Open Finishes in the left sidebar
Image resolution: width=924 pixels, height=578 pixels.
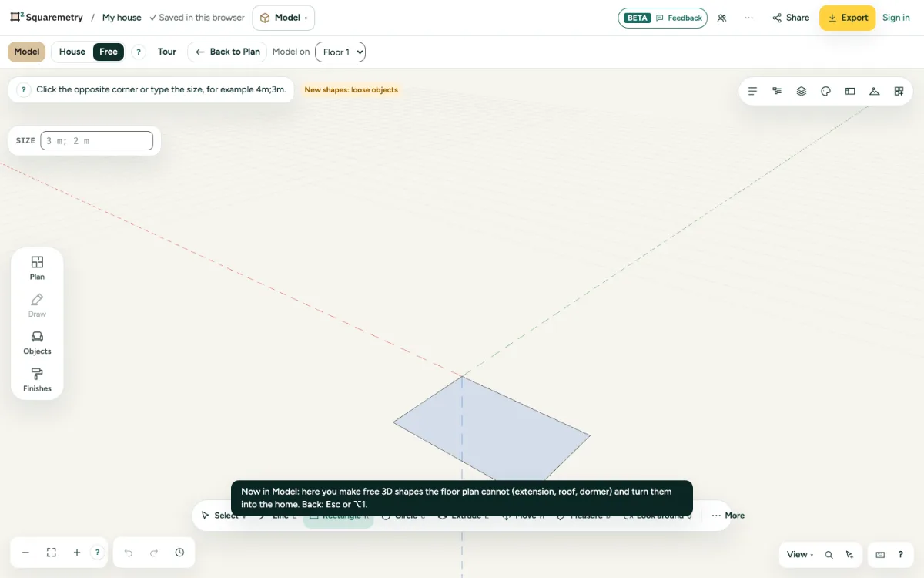tap(37, 379)
